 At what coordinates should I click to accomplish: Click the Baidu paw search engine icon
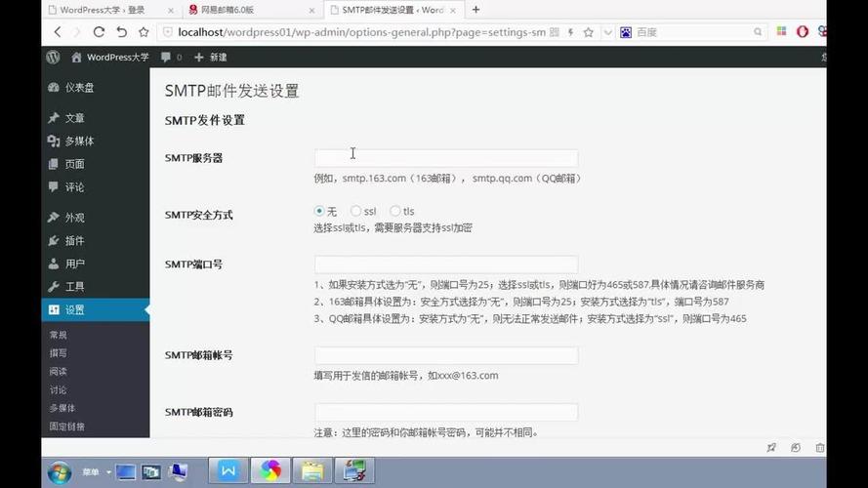point(626,32)
